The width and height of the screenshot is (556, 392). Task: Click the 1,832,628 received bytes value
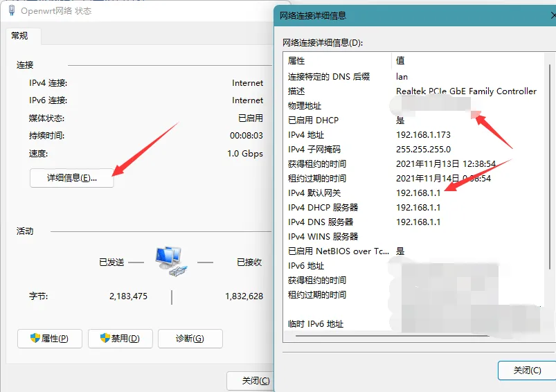[244, 296]
